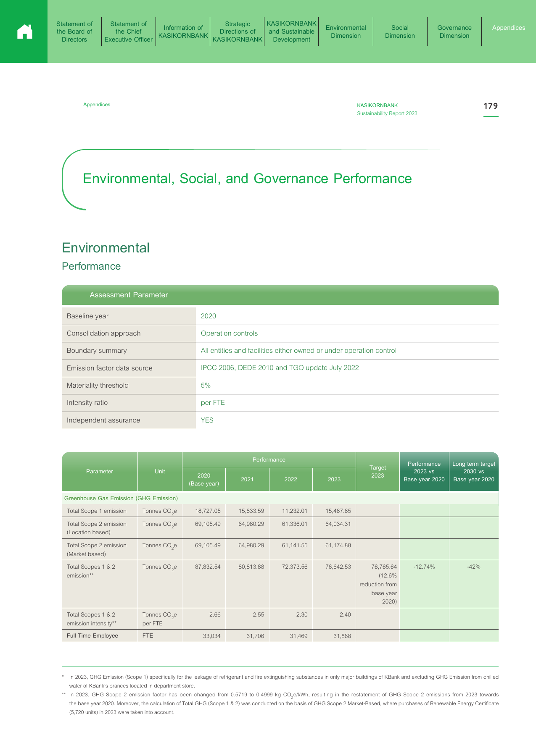Select Market based 2022 value 61,141.55

(x=295, y=545)
